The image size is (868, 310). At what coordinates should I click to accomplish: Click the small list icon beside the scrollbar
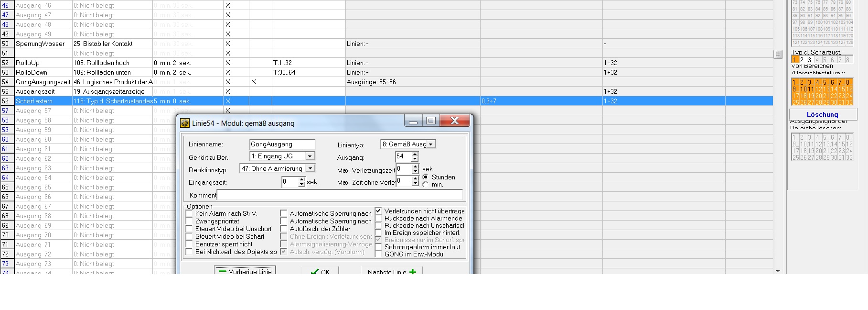click(778, 55)
